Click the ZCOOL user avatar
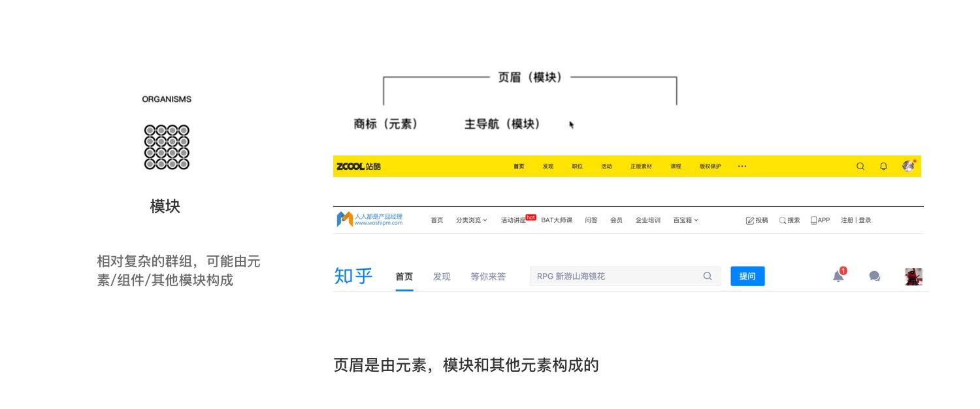 (x=909, y=166)
